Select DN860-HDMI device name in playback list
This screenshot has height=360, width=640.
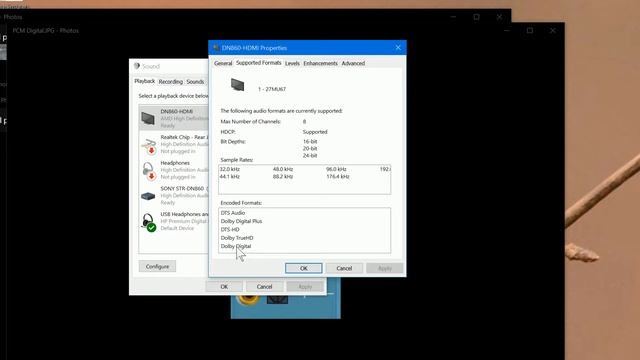(177, 111)
